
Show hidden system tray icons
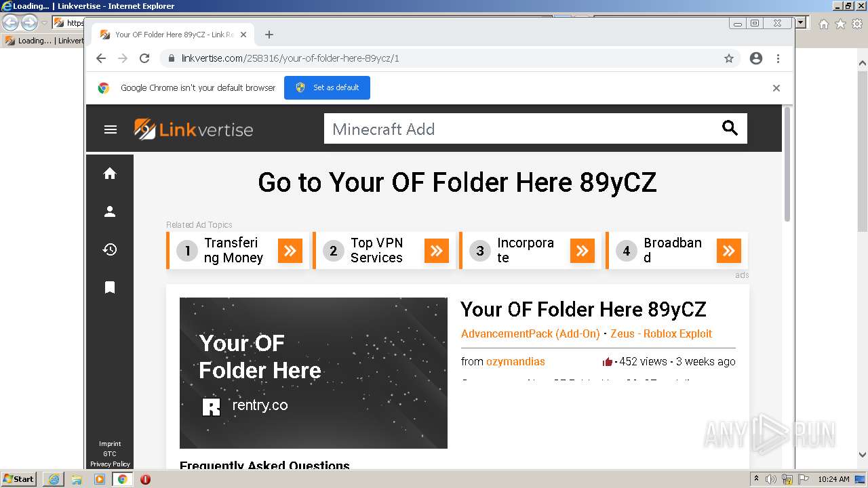point(757,479)
